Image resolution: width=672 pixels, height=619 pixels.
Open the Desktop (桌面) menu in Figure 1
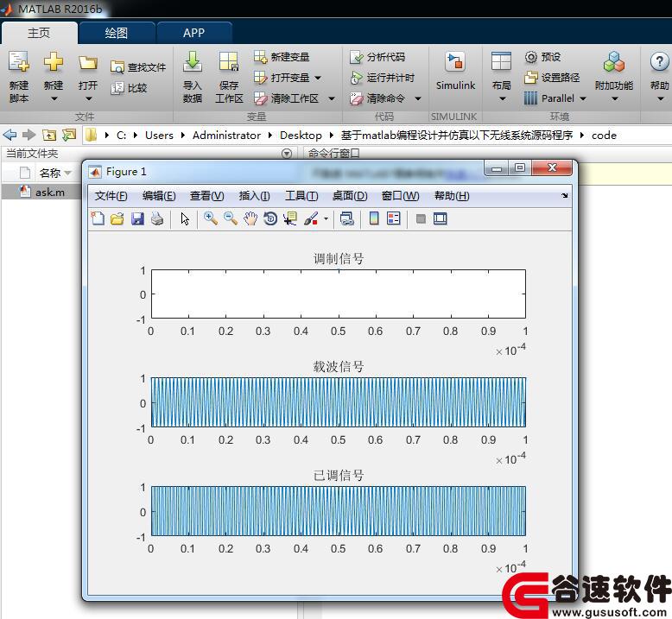(350, 196)
